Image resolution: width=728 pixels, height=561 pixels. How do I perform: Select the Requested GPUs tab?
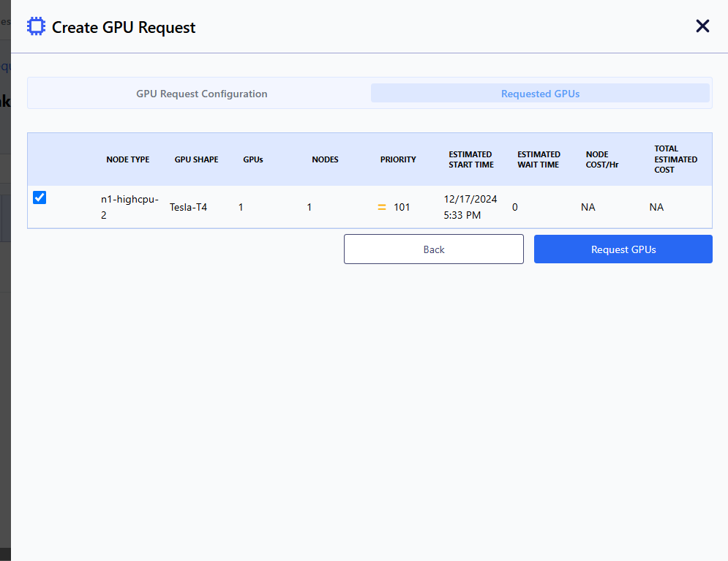pos(540,94)
